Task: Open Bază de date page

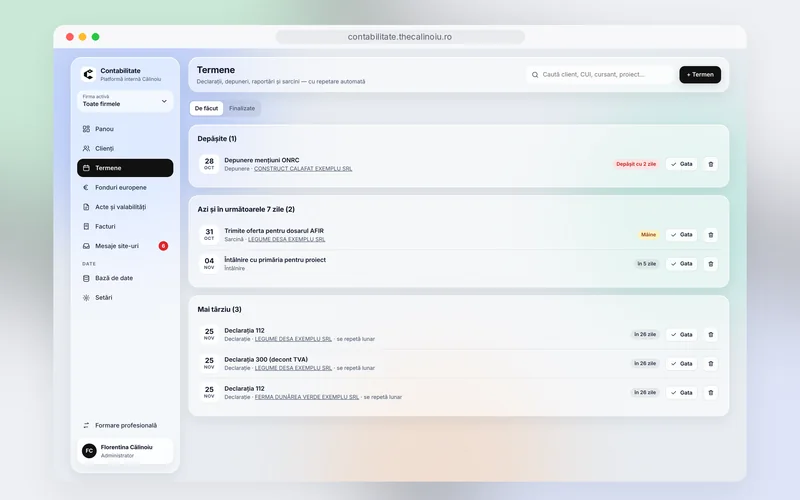Action: click(x=125, y=278)
